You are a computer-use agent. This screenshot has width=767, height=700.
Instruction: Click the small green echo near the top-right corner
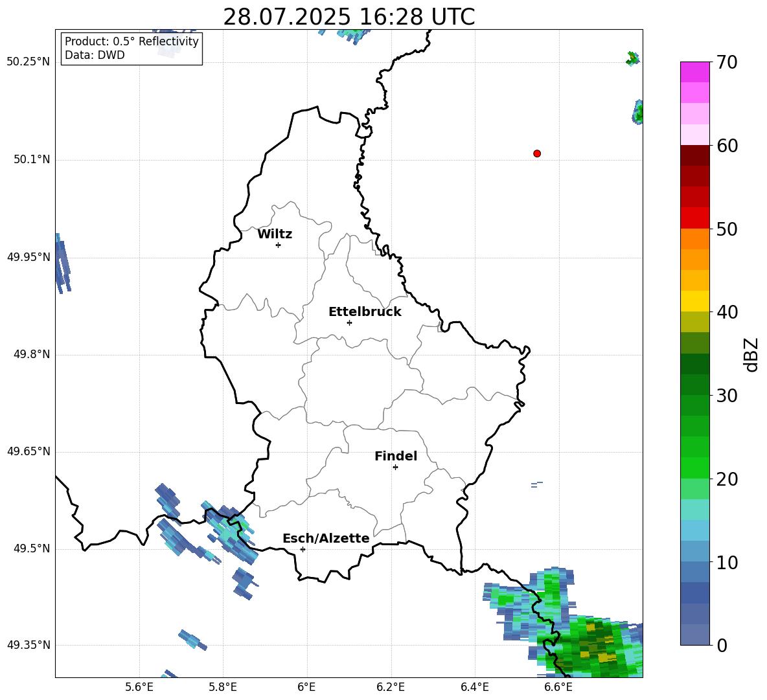click(632, 59)
